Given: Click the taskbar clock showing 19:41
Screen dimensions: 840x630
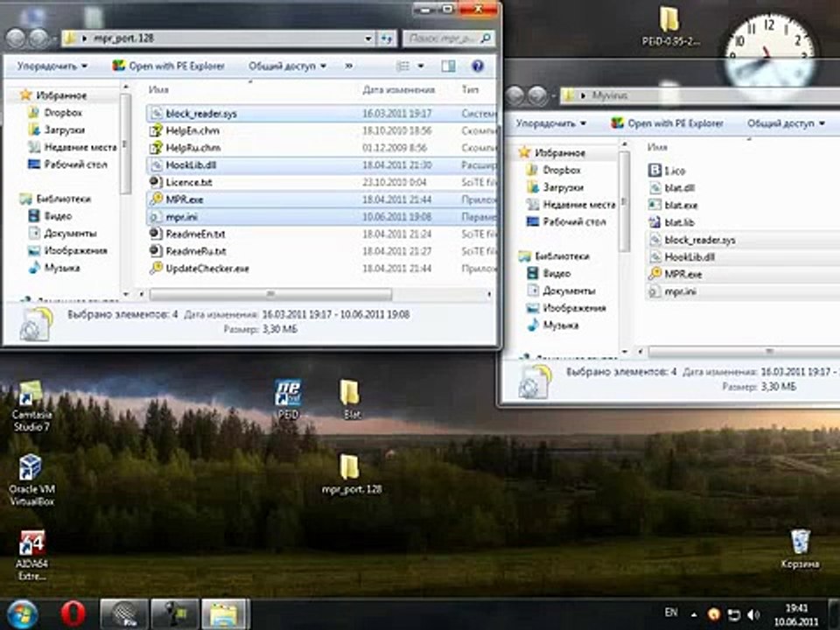Looking at the screenshot, I should pos(795,615).
